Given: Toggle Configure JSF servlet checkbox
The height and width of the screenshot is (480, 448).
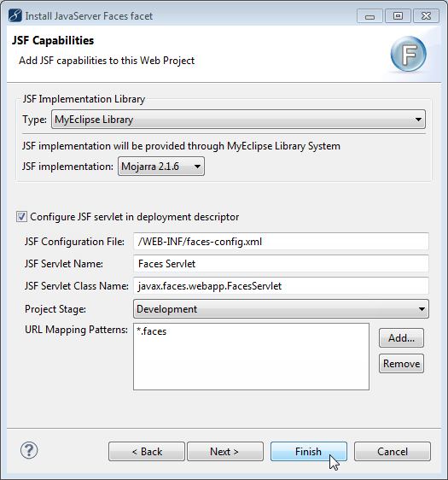Looking at the screenshot, I should [21, 217].
